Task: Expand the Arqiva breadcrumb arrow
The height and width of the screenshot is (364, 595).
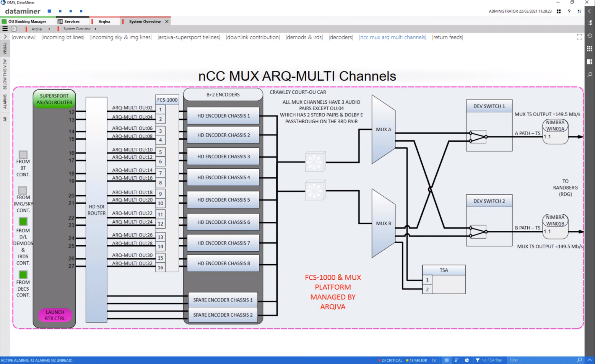Action: click(x=49, y=29)
